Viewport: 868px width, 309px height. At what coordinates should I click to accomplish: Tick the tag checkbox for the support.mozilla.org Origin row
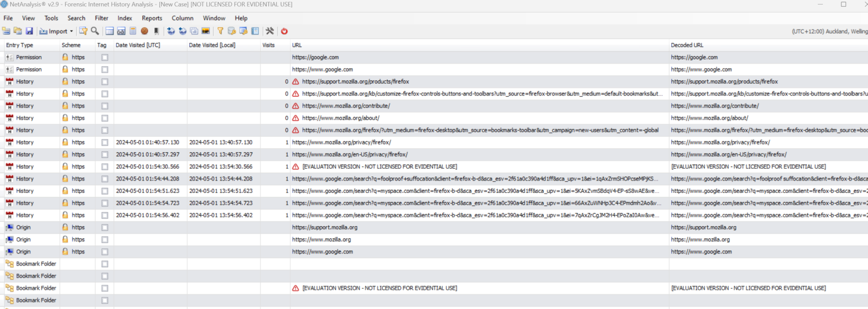pos(105,228)
